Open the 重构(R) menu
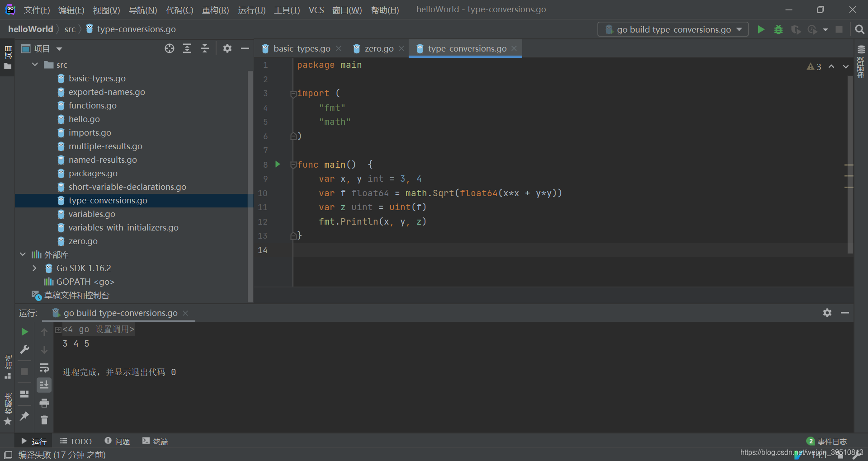This screenshot has width=868, height=461. (x=215, y=10)
